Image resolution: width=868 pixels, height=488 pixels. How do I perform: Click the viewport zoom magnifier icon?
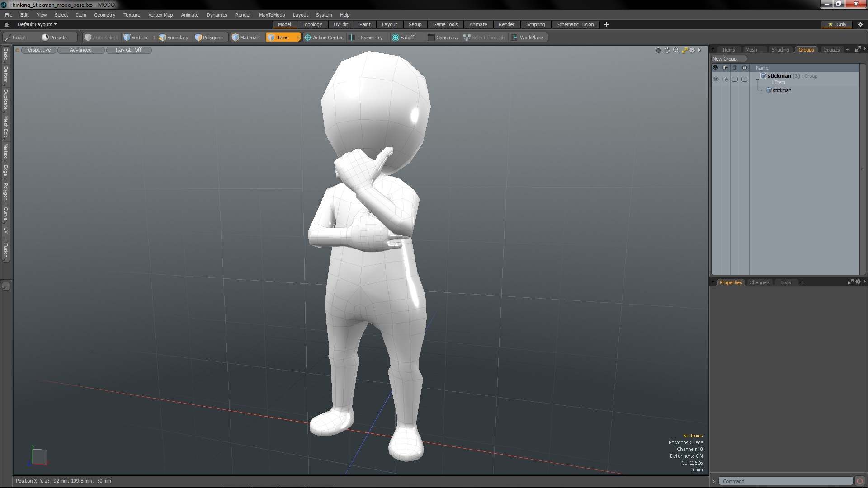click(x=676, y=50)
